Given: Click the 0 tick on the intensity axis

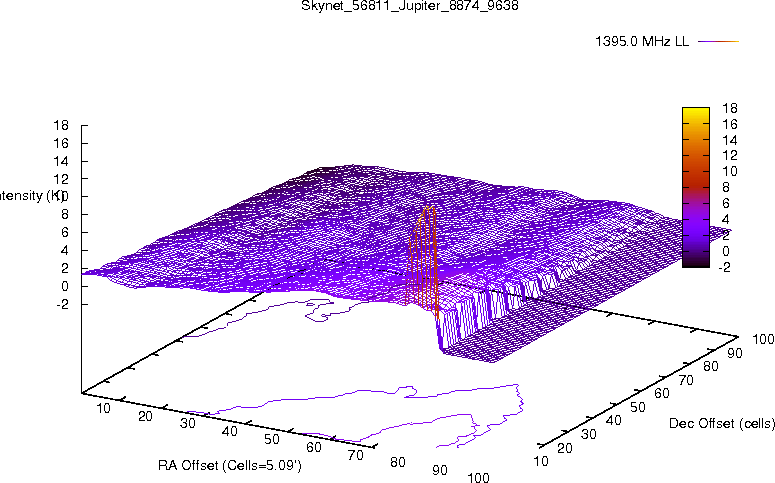Looking at the screenshot, I should (x=65, y=286).
